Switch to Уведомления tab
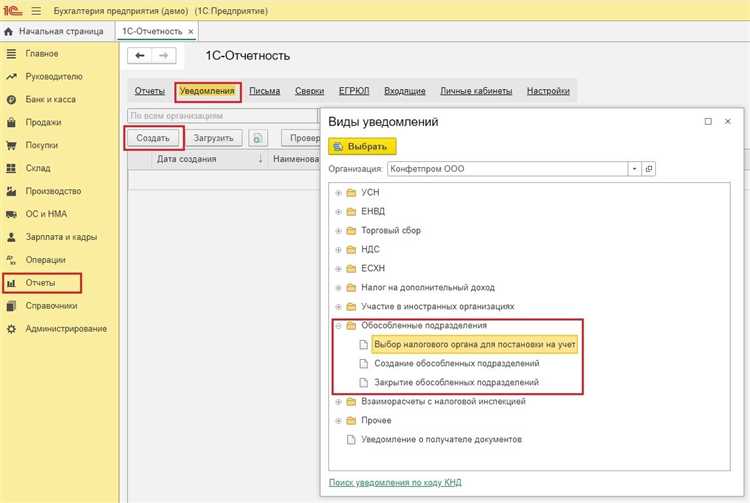 tap(207, 91)
